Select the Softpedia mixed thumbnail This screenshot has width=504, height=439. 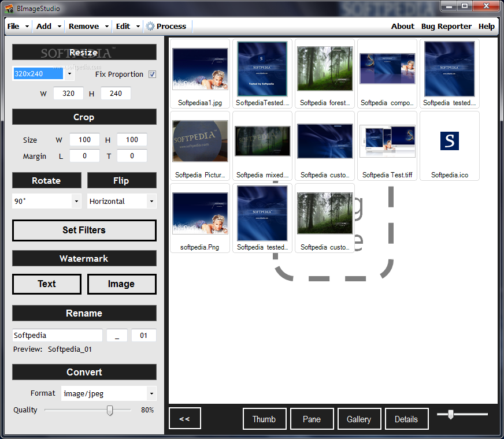coord(262,146)
